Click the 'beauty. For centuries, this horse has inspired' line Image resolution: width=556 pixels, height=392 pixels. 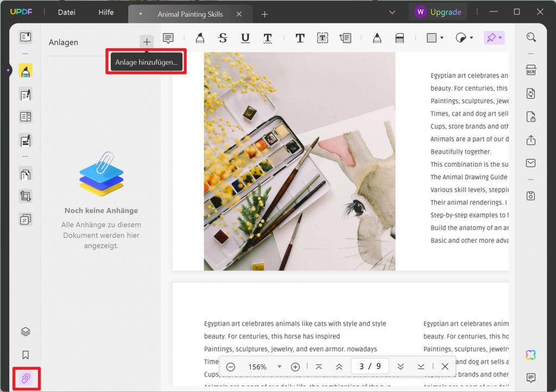point(272,337)
